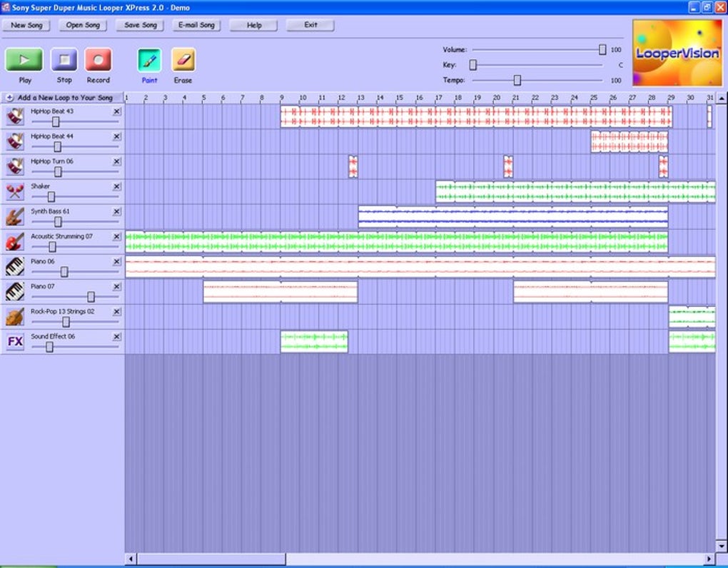Remove the Piano 07 track
The width and height of the screenshot is (728, 568).
pyautogui.click(x=117, y=287)
